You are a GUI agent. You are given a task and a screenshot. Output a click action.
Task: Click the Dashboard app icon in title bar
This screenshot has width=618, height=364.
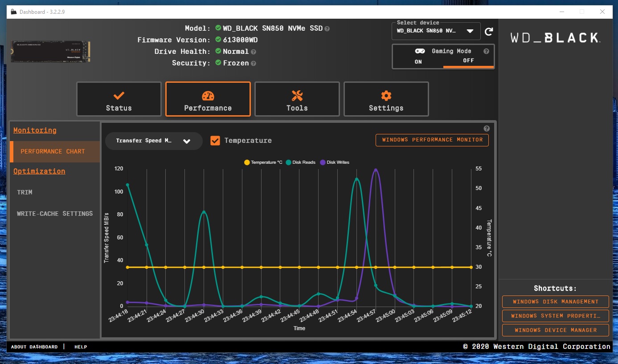(14, 12)
